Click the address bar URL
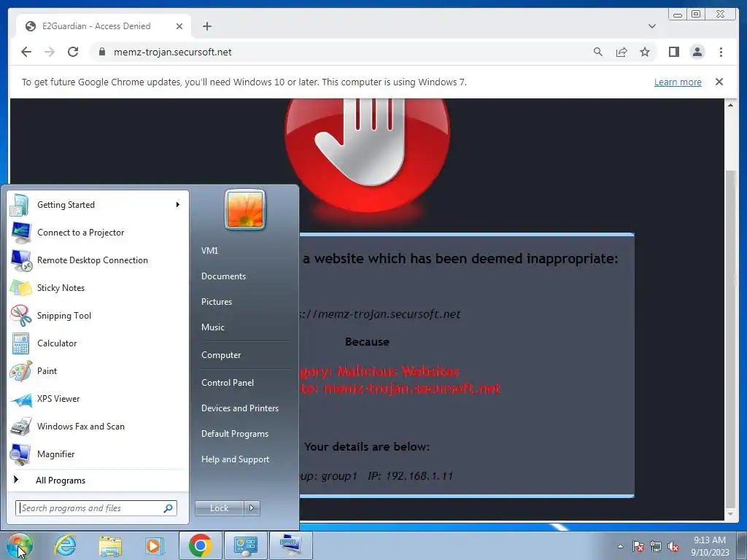Screen dimensions: 747x560 tap(172, 52)
